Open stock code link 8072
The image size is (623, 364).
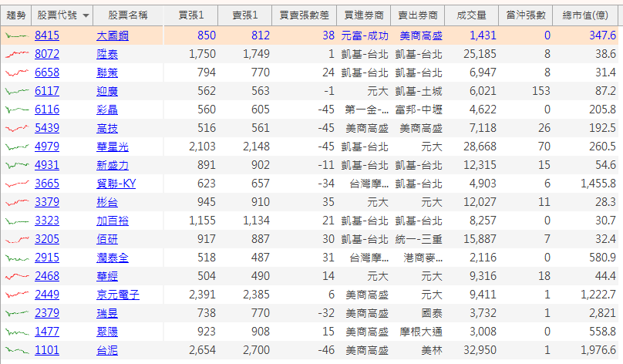click(47, 54)
